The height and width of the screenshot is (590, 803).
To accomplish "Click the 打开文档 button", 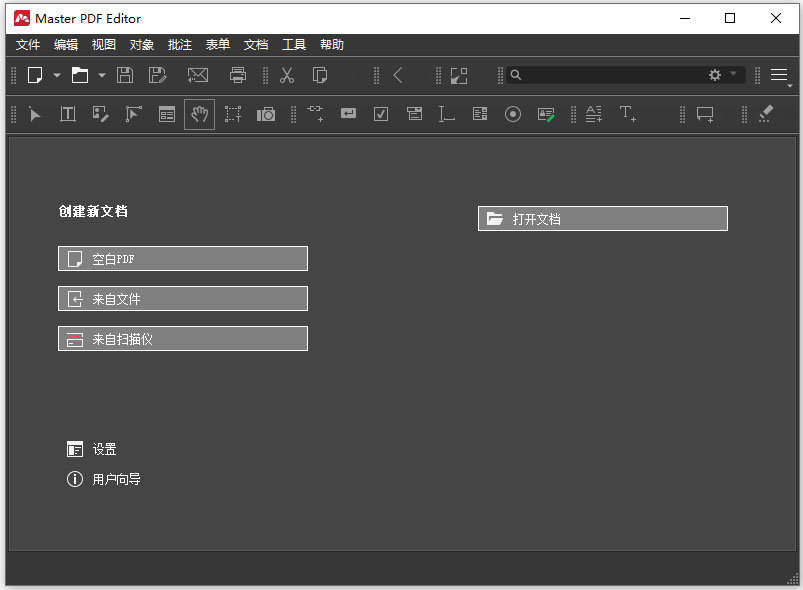I will (601, 218).
